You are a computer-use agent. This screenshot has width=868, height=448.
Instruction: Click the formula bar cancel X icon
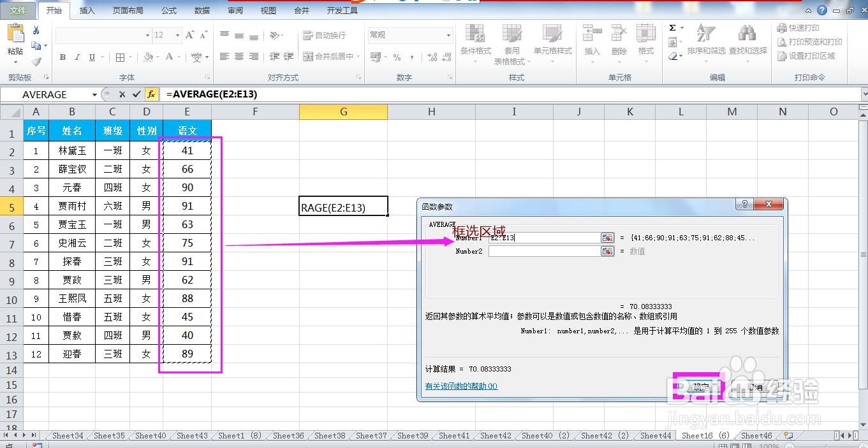point(122,94)
